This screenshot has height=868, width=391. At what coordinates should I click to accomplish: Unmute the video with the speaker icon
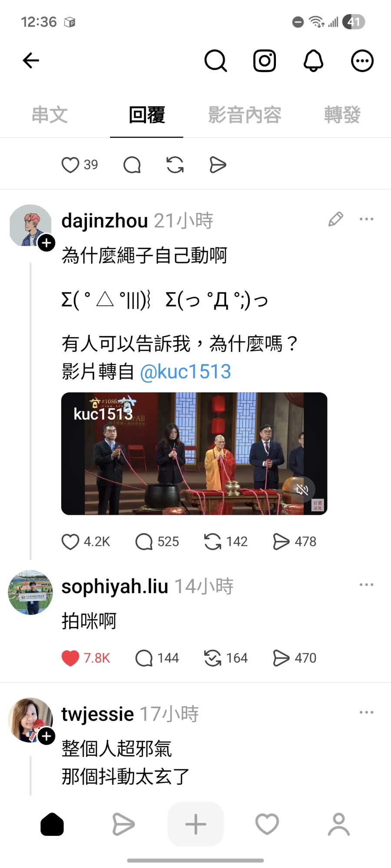click(x=302, y=490)
